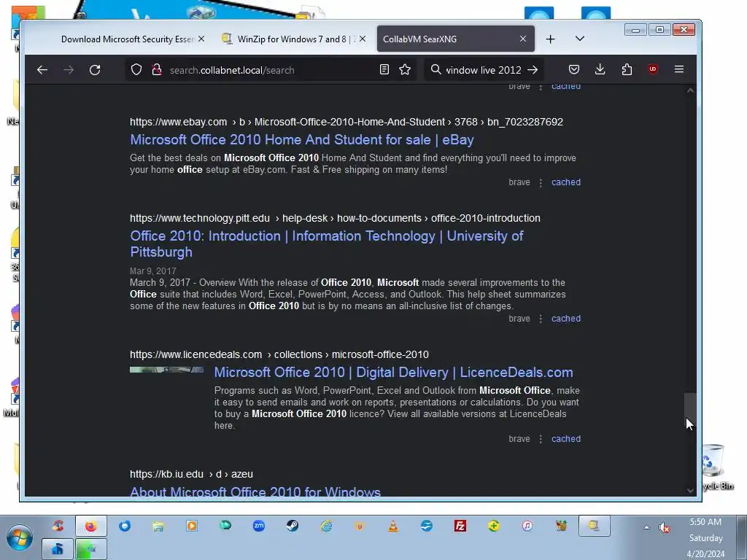Viewport: 747px width, 560px height.
Task: Open the cached link of the topmost result
Action: (x=566, y=87)
